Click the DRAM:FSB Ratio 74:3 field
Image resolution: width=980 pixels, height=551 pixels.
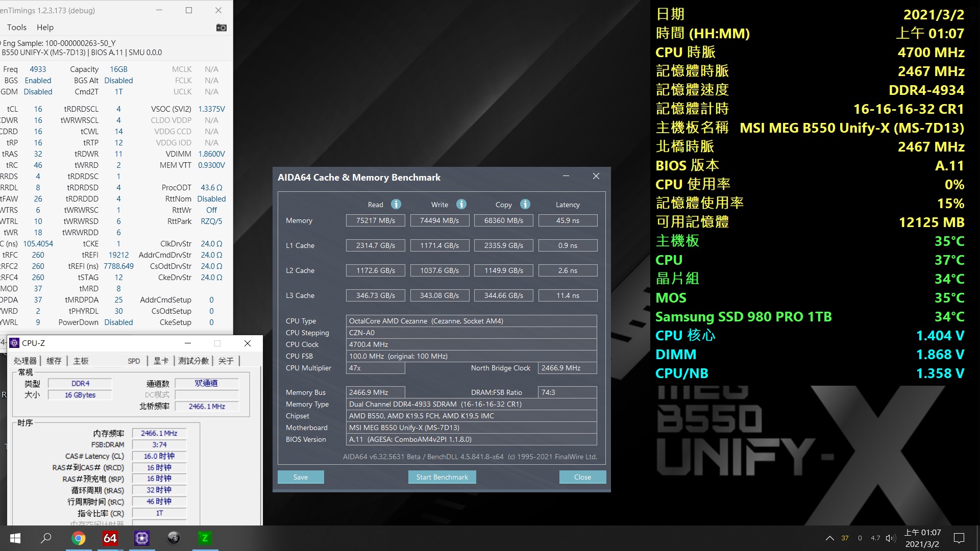point(568,392)
